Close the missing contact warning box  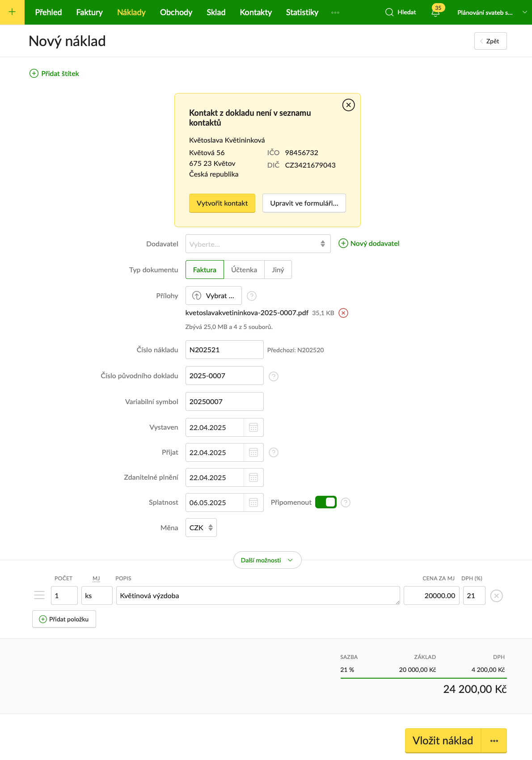tap(348, 105)
